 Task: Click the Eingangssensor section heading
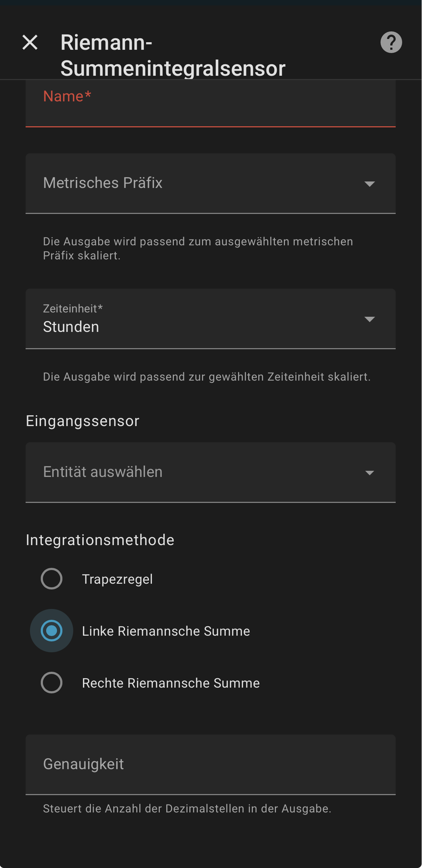pos(83,421)
